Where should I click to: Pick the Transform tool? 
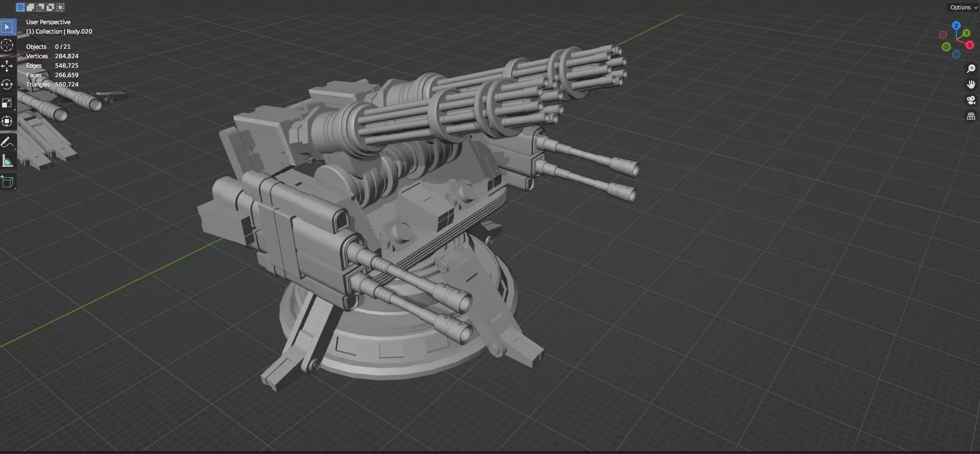[x=7, y=121]
